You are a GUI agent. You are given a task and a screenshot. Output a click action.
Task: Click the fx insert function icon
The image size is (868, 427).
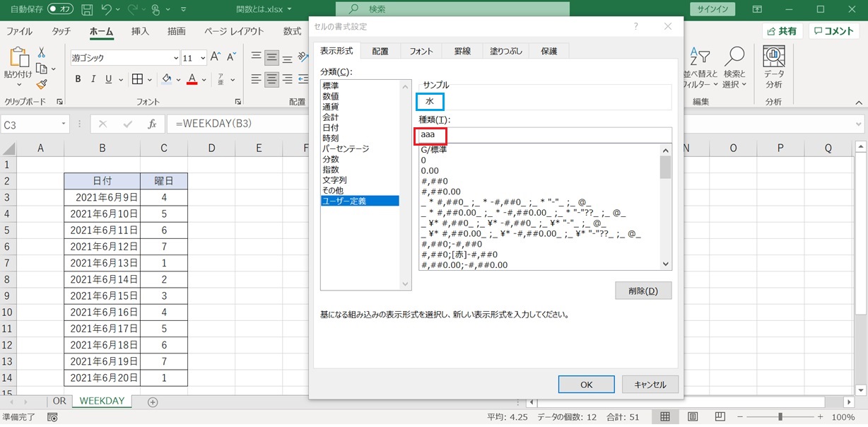click(x=151, y=124)
